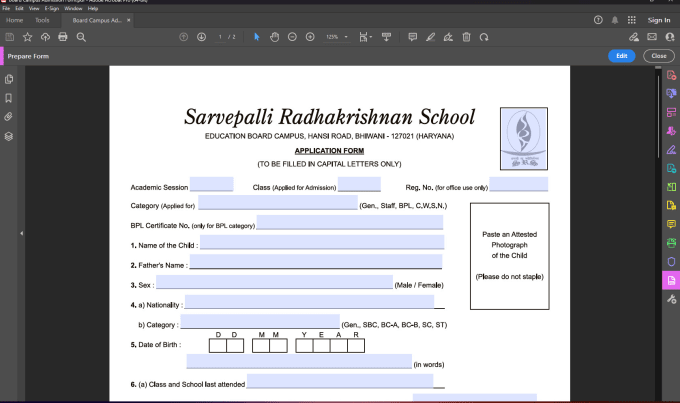Upload file to cloud icon
This screenshot has width=680, height=403.
[x=45, y=37]
